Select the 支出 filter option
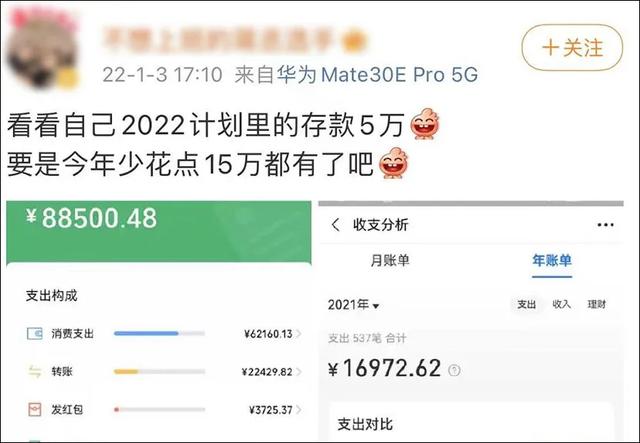This screenshot has width=640, height=443. pyautogui.click(x=527, y=304)
